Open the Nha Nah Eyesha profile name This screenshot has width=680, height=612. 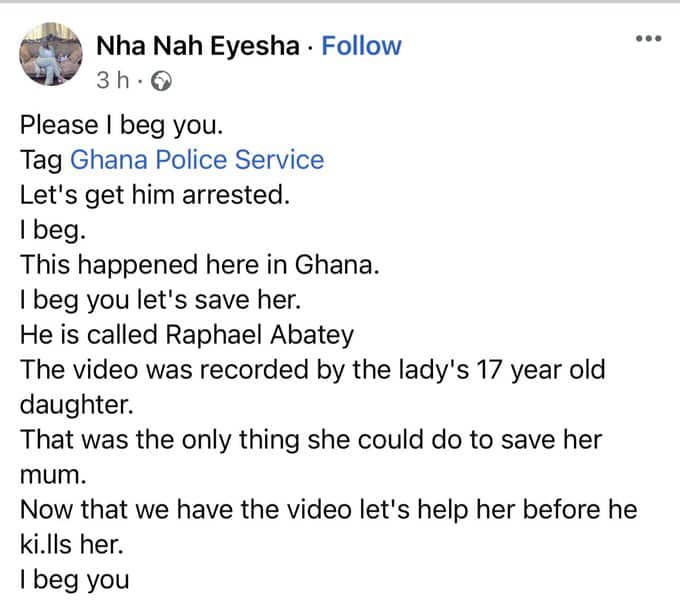(198, 46)
